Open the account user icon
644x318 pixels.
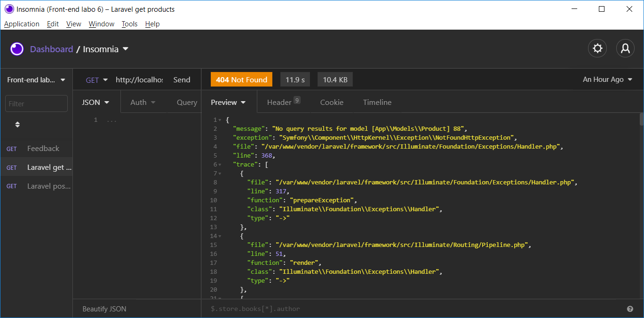[x=625, y=48]
